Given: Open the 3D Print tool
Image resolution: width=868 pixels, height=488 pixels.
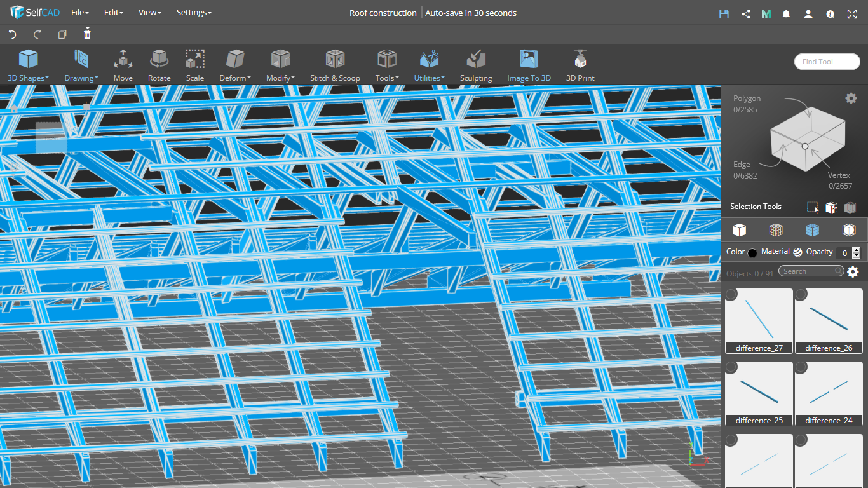Looking at the screenshot, I should point(580,65).
